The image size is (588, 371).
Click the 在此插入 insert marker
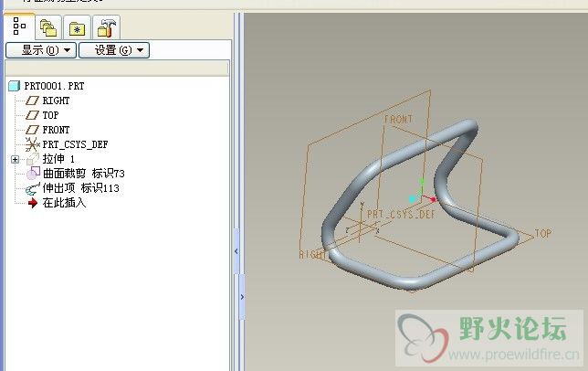tap(64, 203)
